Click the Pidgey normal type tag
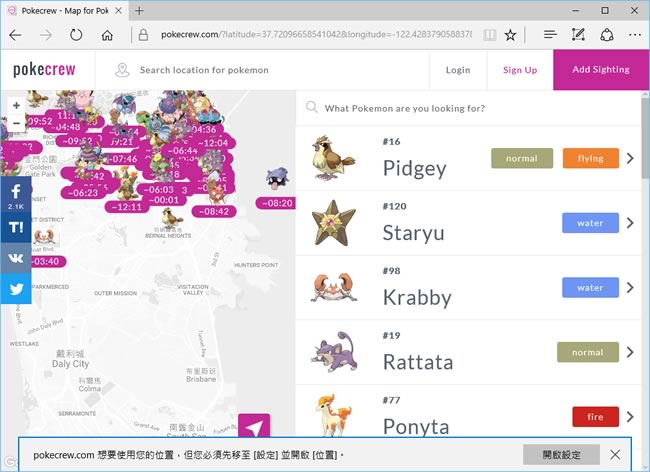Viewport: 650px width, 472px height. click(x=522, y=158)
